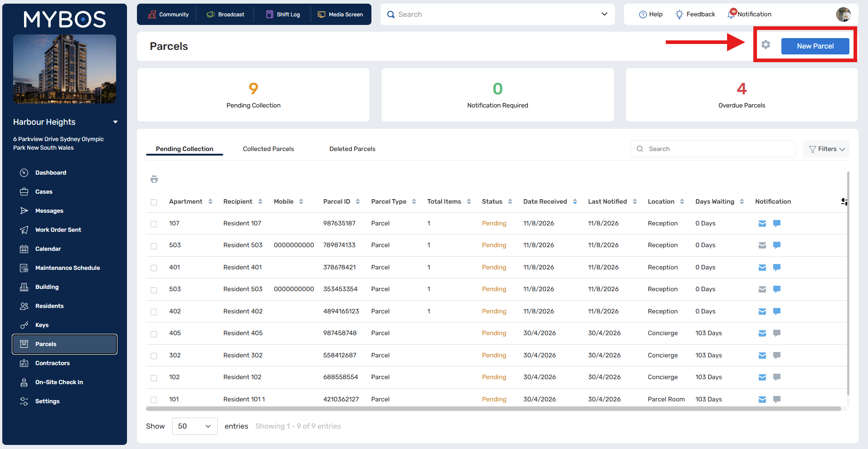Switch to Deleted Parcels tab

point(352,149)
